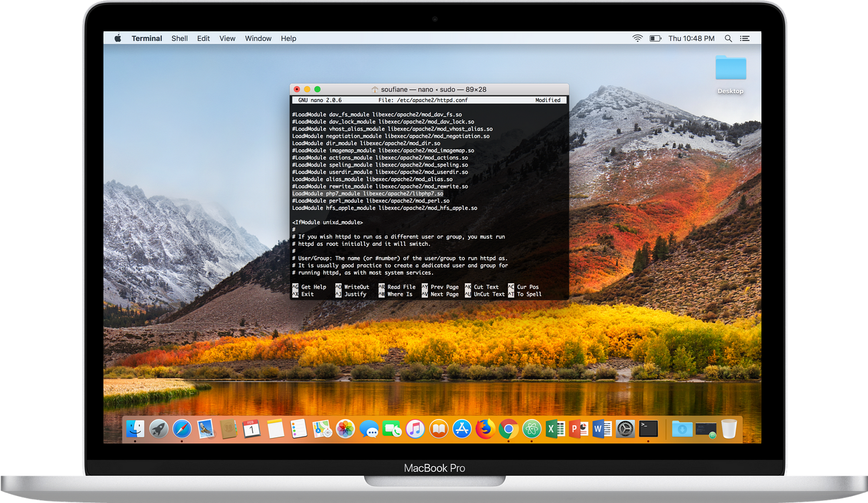Open Photos app in the Dock

pos(345,429)
